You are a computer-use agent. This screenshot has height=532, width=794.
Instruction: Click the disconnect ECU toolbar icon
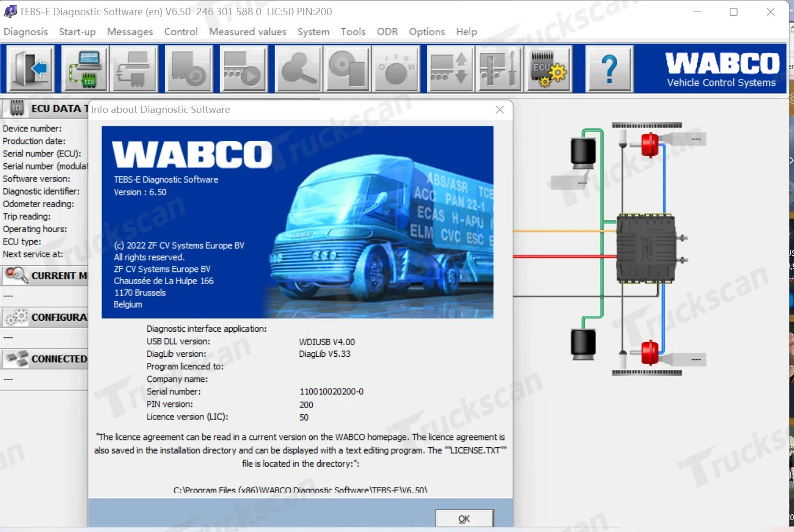click(134, 69)
